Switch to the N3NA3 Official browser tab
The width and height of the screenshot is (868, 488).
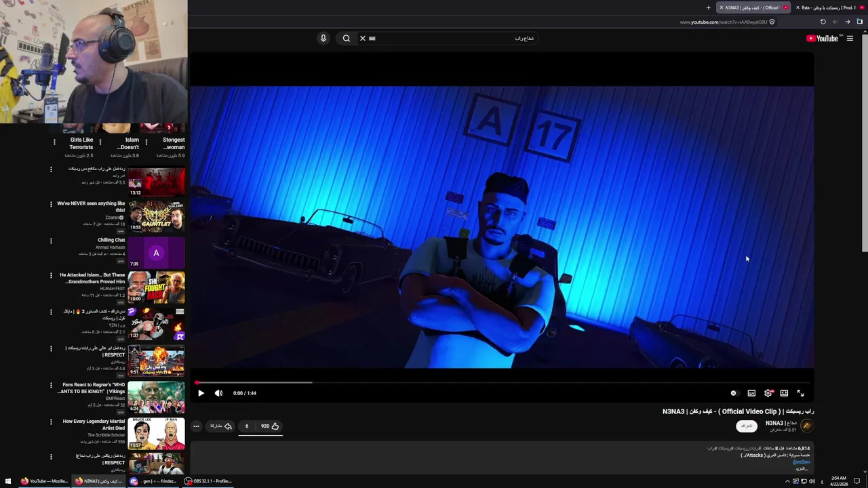(754, 7)
